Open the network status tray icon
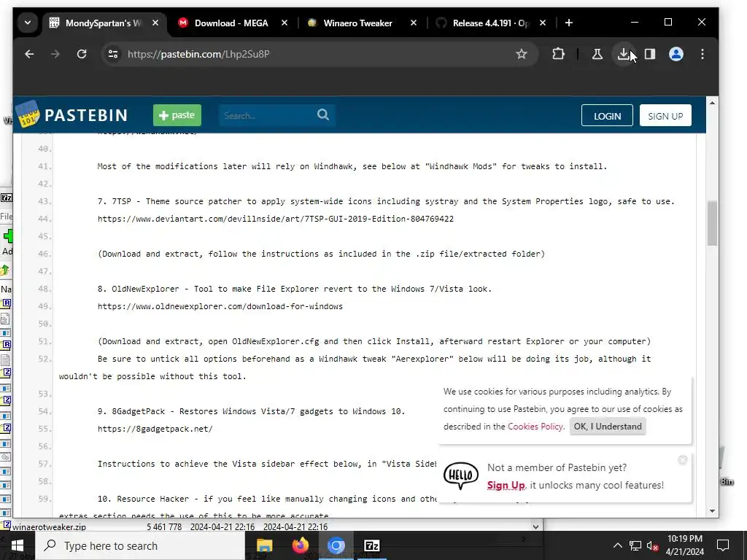The height and width of the screenshot is (560, 747). pos(635,545)
